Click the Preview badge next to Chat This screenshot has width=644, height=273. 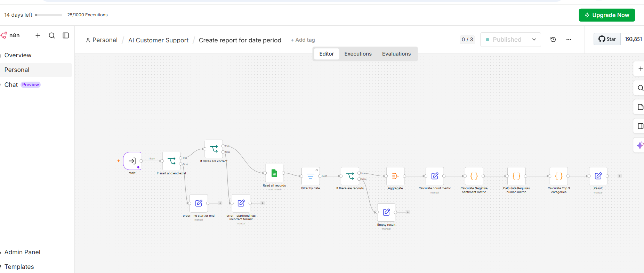pos(31,85)
